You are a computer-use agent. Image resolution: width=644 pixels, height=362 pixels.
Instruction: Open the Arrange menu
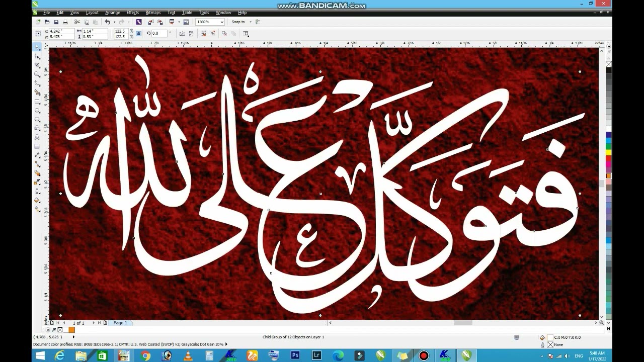[x=112, y=12]
